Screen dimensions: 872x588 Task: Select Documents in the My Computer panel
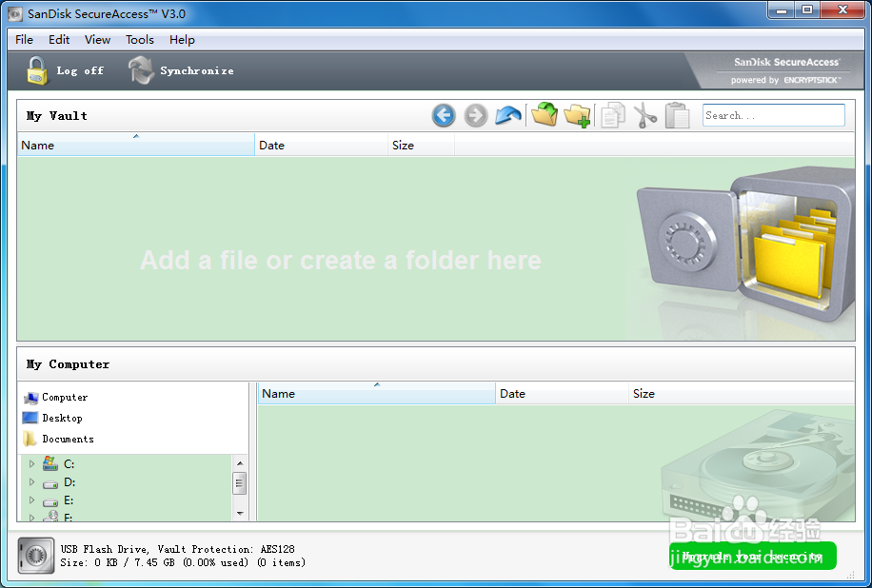pos(58,439)
